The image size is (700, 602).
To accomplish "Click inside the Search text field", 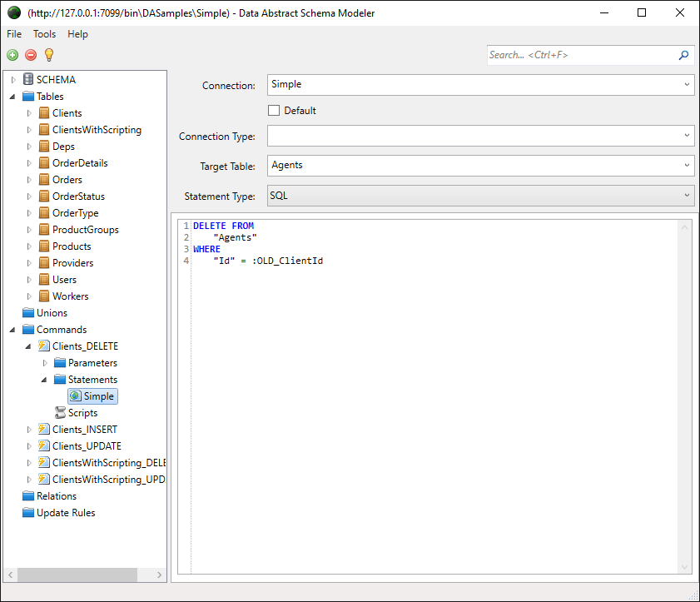I will click(580, 55).
